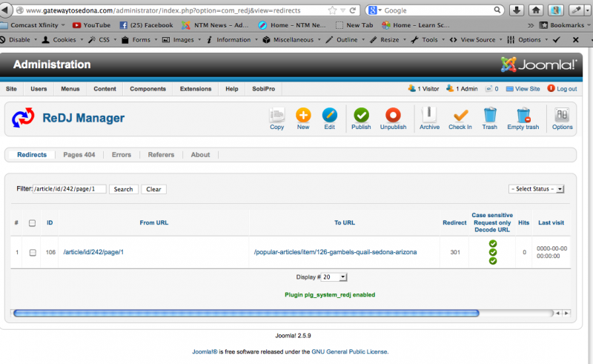Move selected redirect to Trash
Image resolution: width=593 pixels, height=364 pixels.
tap(490, 119)
